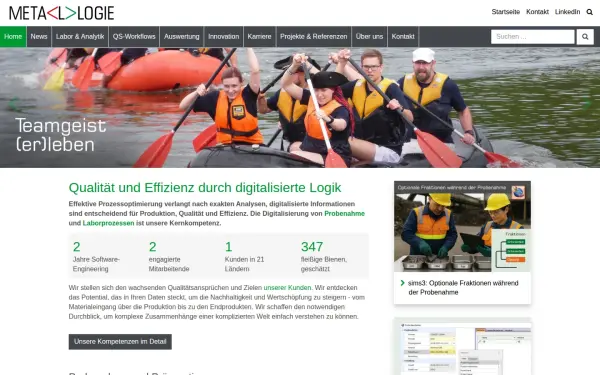Follow the unserer Kunden link
The width and height of the screenshot is (600, 375).
coord(287,288)
